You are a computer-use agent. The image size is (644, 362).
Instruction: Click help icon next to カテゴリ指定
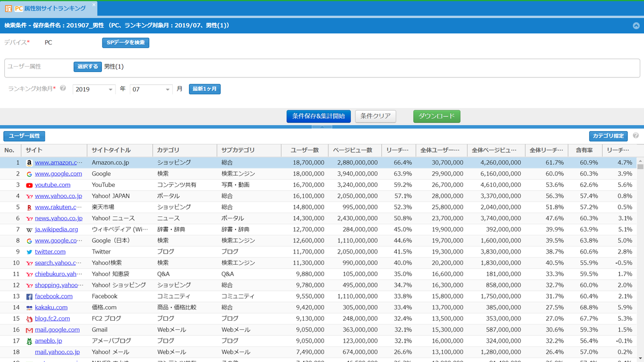[x=636, y=136]
